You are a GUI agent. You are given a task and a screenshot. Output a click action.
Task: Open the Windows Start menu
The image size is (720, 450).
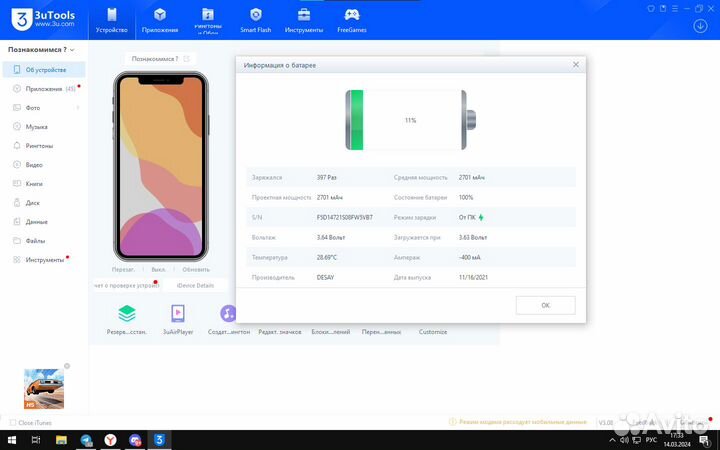pos(12,440)
